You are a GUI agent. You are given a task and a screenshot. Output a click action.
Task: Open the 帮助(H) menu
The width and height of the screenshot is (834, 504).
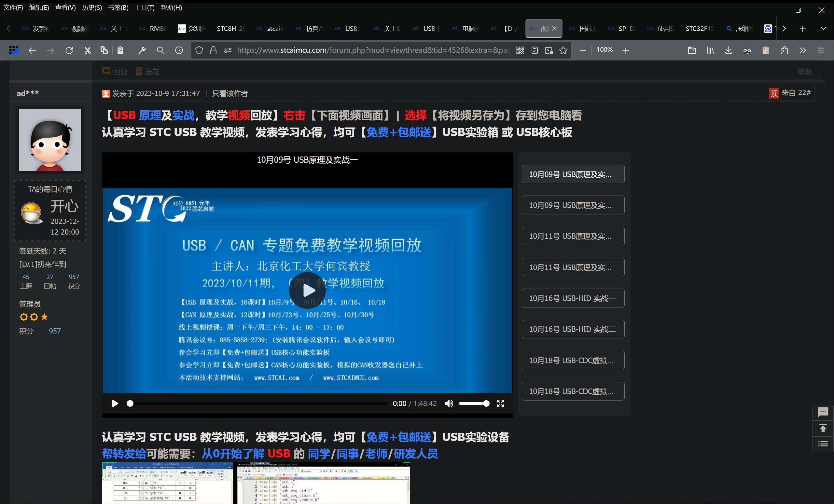(x=171, y=7)
